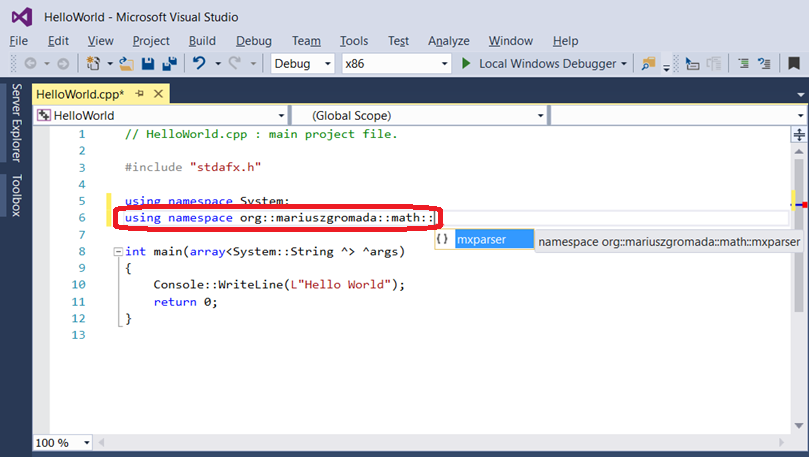Screen dimensions: 809x457
Task: Open the Redo history dropdown arrow
Action: tap(253, 63)
